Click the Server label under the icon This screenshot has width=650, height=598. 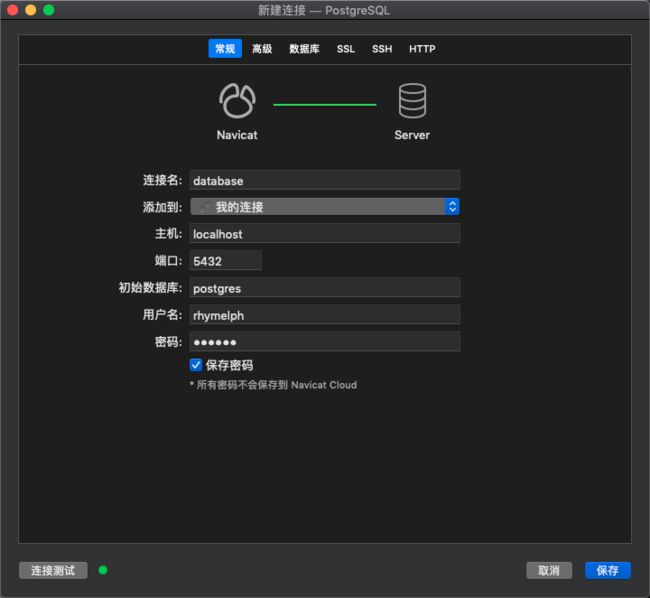point(412,135)
